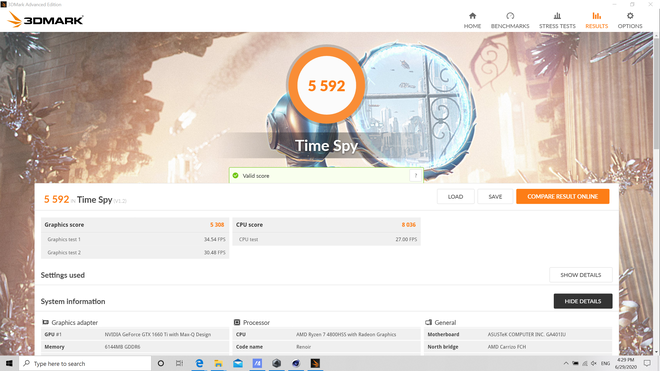The height and width of the screenshot is (371, 660).
Task: Click the Save result button
Action: click(495, 197)
